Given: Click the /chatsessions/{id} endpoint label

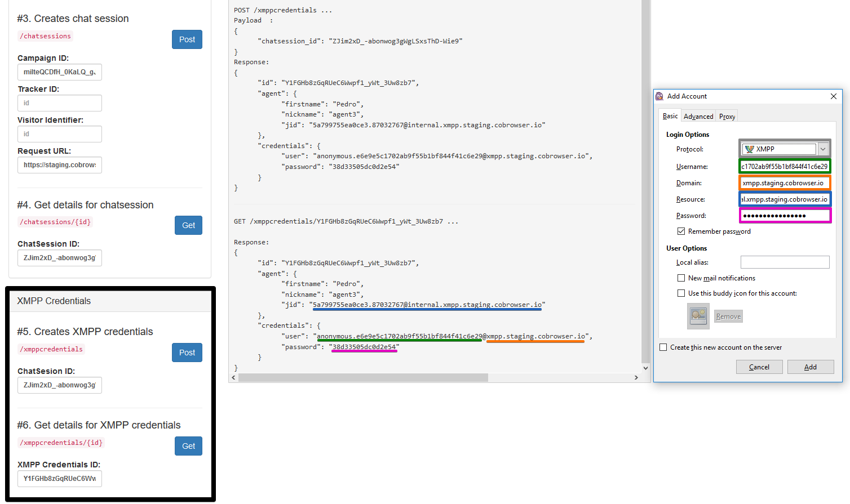Looking at the screenshot, I should (55, 222).
